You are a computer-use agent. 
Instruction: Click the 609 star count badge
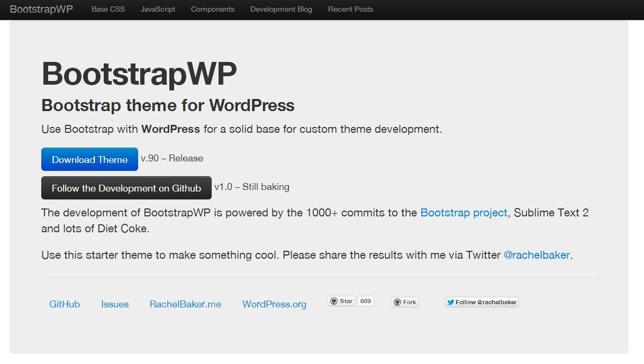click(x=366, y=301)
